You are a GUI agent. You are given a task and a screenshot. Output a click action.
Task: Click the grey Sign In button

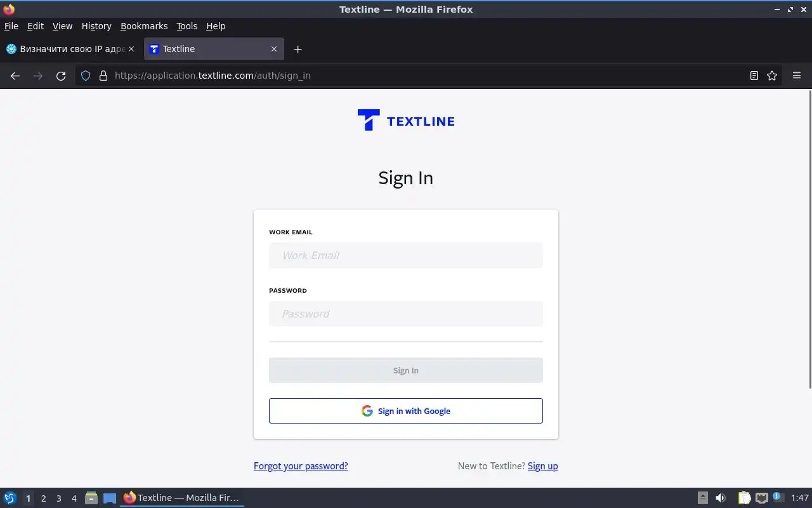coord(406,370)
